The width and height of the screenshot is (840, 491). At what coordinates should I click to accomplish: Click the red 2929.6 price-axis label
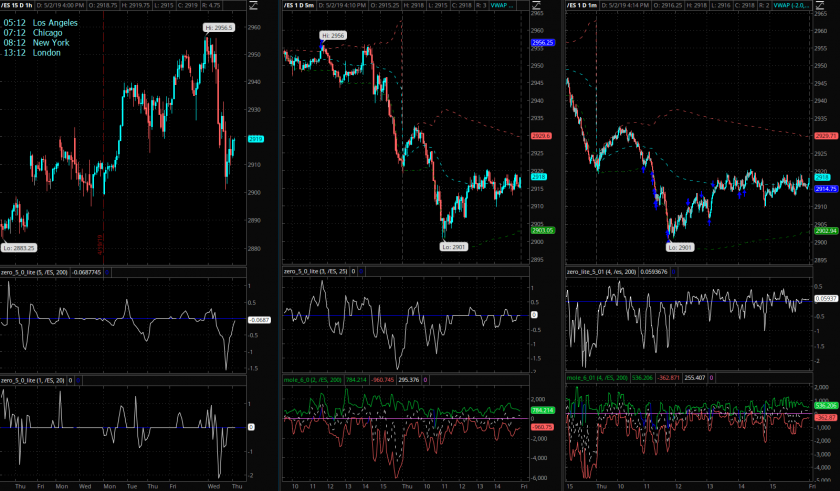click(542, 135)
